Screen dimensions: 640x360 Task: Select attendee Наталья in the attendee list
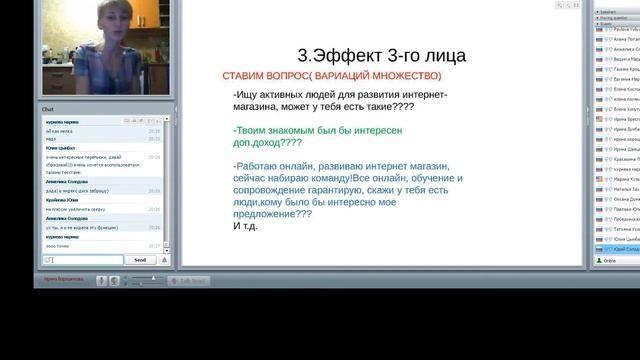[x=618, y=189]
